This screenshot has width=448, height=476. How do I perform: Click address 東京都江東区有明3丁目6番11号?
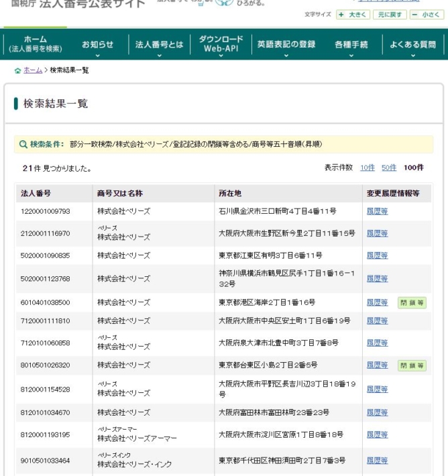[x=270, y=255]
